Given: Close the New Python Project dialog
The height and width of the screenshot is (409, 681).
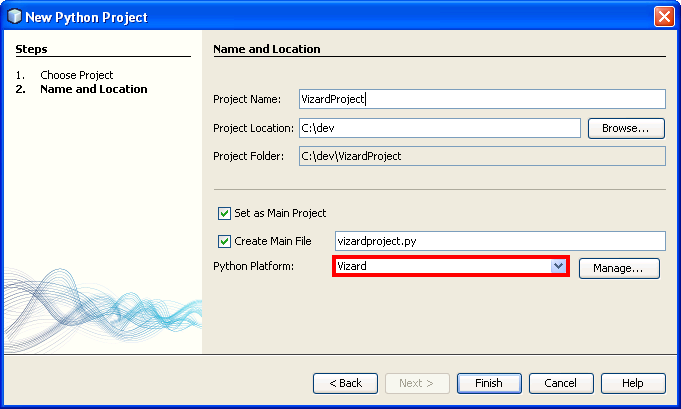Looking at the screenshot, I should point(664,17).
